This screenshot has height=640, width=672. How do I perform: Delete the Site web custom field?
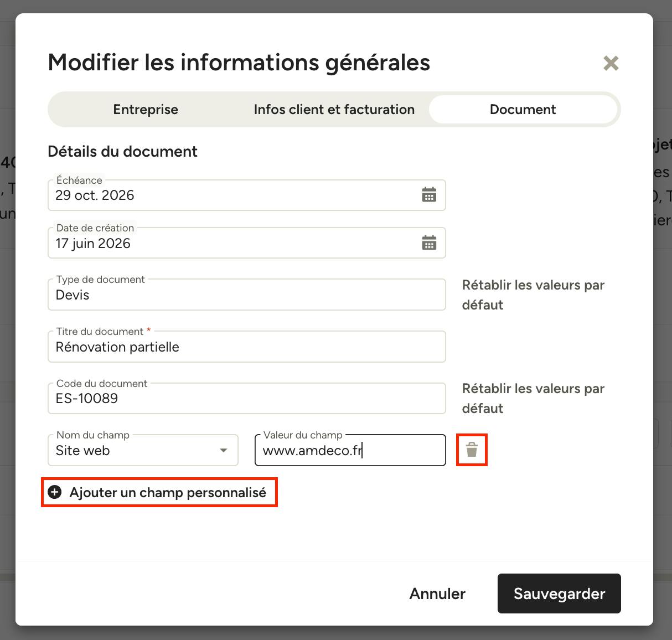point(472,450)
